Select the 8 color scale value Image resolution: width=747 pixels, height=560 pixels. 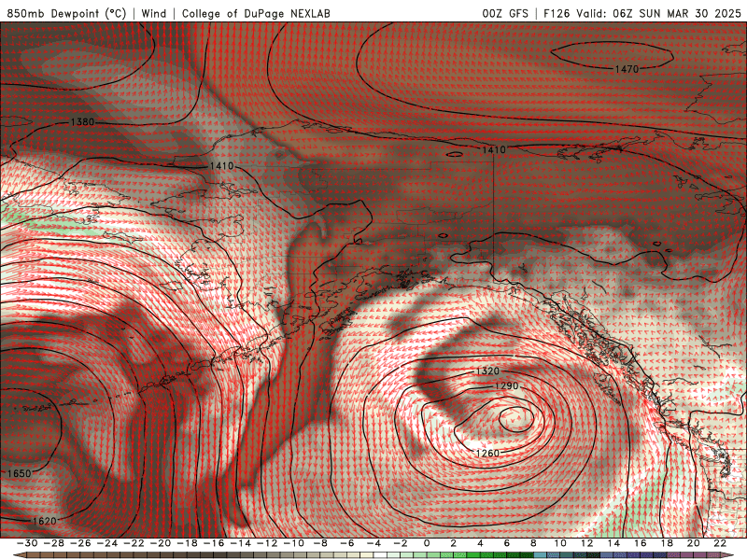coord(533,543)
